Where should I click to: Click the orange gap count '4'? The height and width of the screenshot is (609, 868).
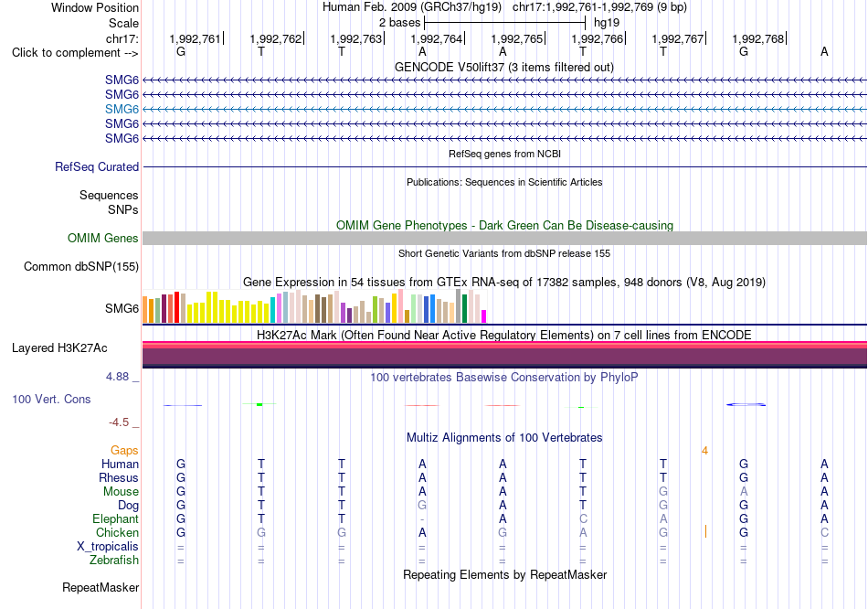click(x=704, y=451)
